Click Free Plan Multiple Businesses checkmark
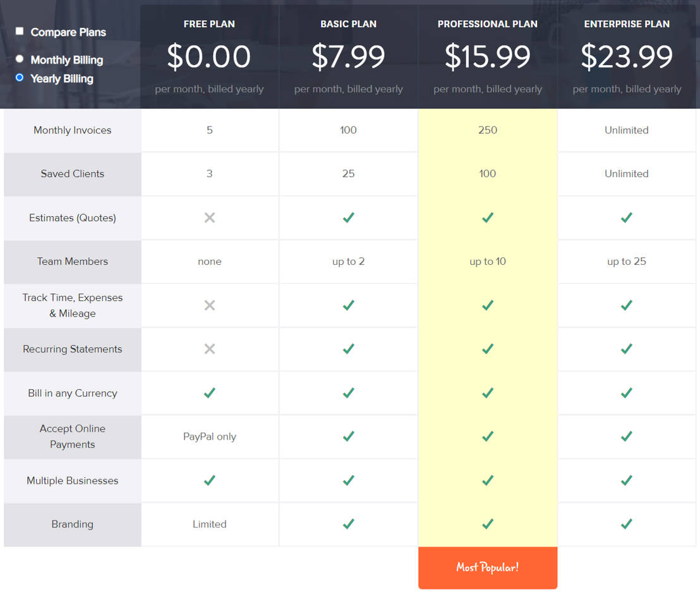This screenshot has width=700, height=594. tap(210, 480)
